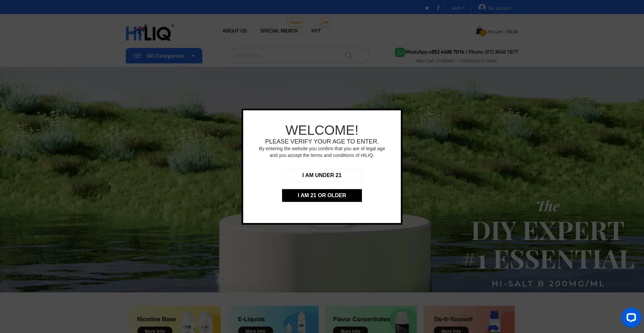The width and height of the screenshot is (644, 333).
Task: Choose I am under 21
Action: point(322,175)
